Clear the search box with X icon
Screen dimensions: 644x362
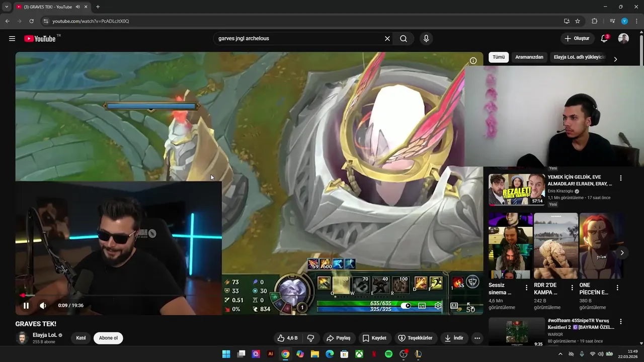coord(387,39)
